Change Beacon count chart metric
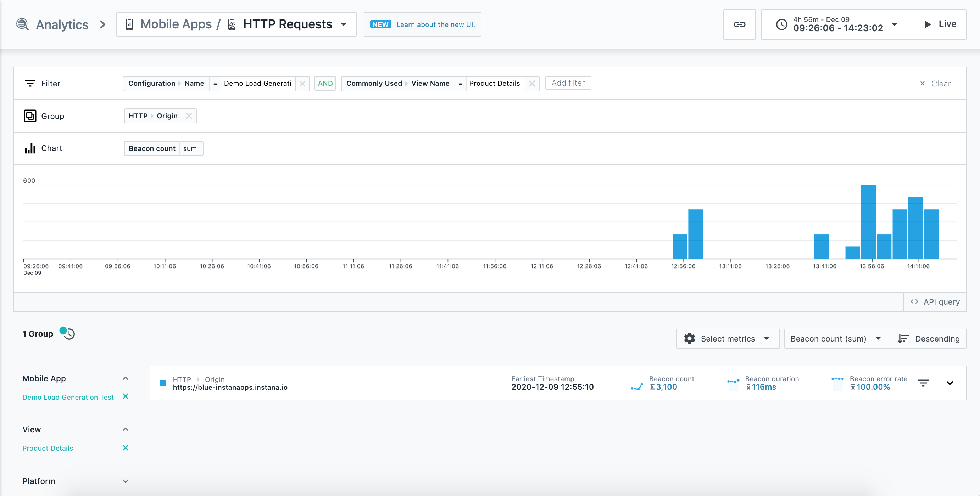 click(x=152, y=148)
